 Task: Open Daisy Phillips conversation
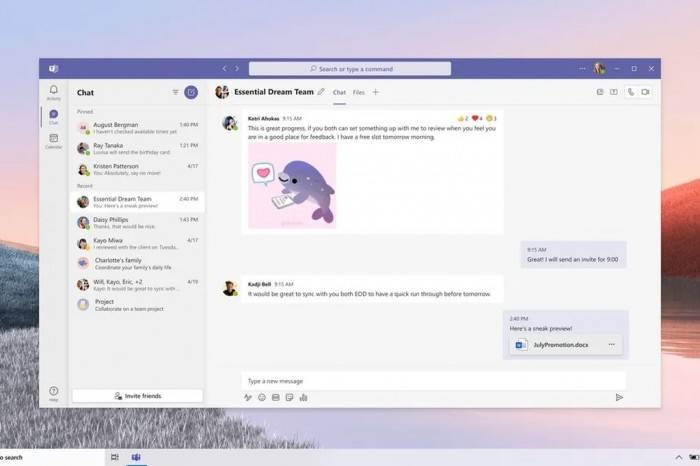click(138, 223)
